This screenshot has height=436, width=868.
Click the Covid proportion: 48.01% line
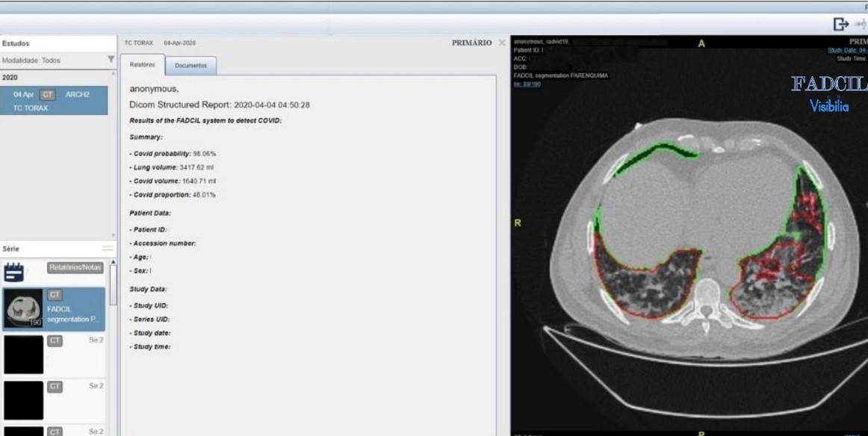click(x=172, y=195)
